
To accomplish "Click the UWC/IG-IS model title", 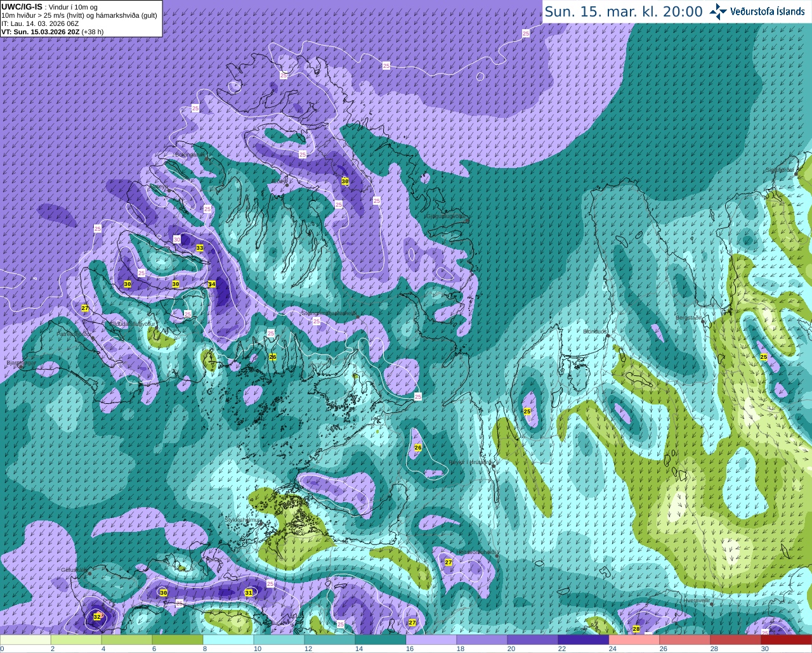I will [22, 7].
